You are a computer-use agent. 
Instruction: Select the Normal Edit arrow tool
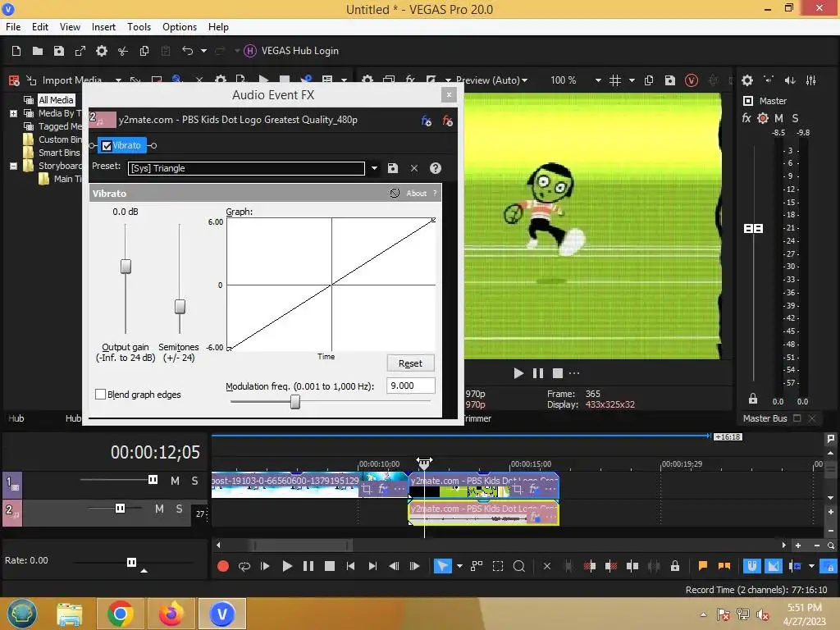442,566
